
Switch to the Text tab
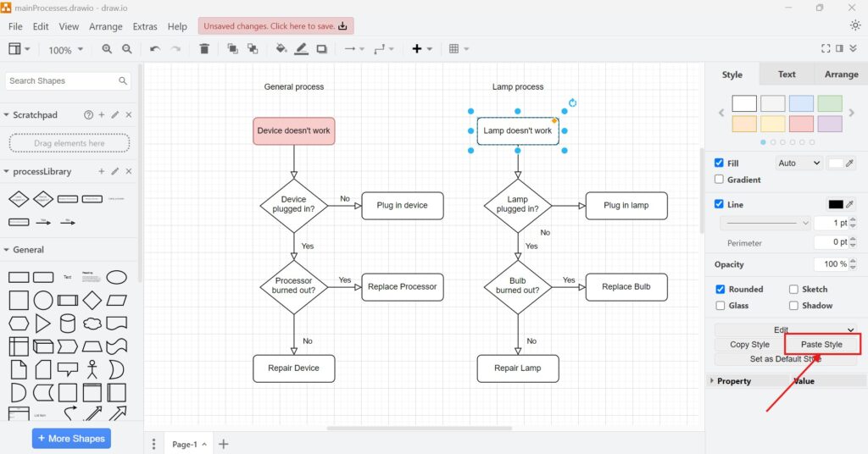click(787, 75)
